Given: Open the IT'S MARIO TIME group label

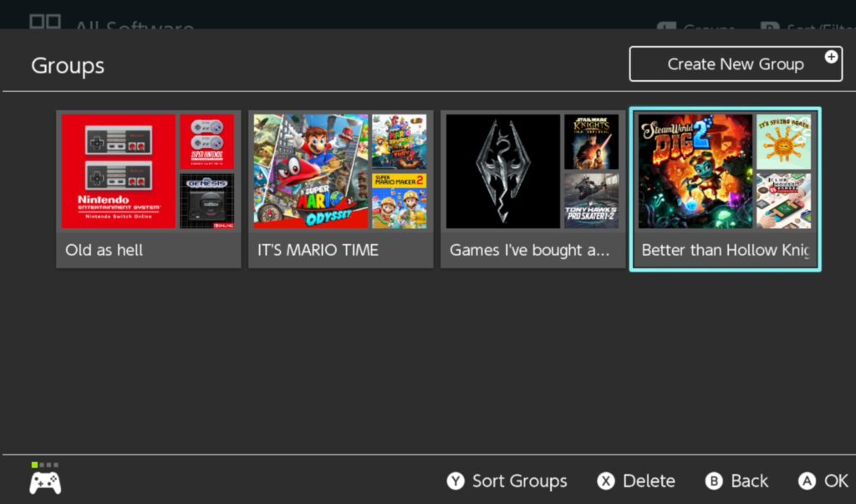Looking at the screenshot, I should tap(318, 250).
